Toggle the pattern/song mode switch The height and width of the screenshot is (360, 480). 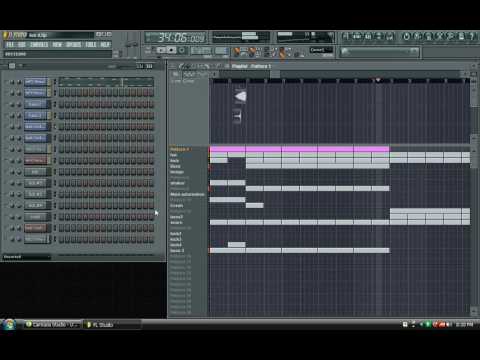(x=148, y=50)
